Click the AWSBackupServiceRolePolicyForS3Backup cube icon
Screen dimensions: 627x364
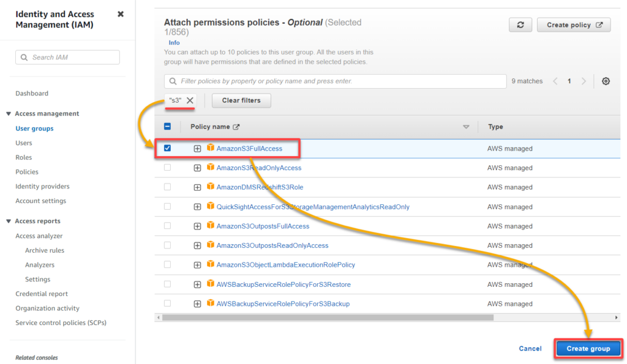tap(211, 303)
